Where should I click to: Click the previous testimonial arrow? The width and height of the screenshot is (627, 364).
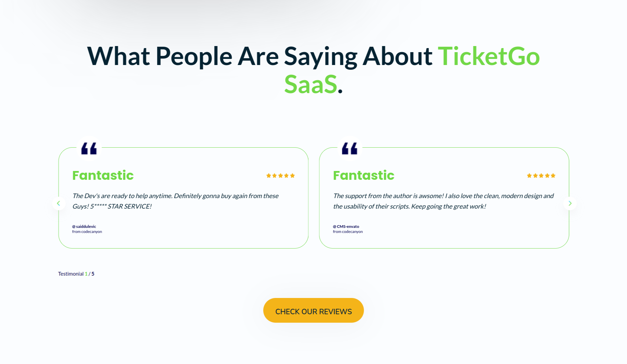pos(59,203)
